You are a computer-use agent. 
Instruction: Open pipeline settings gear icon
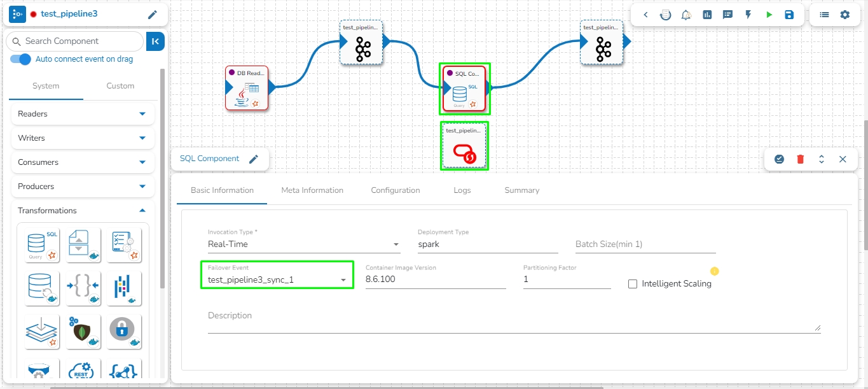[844, 15]
